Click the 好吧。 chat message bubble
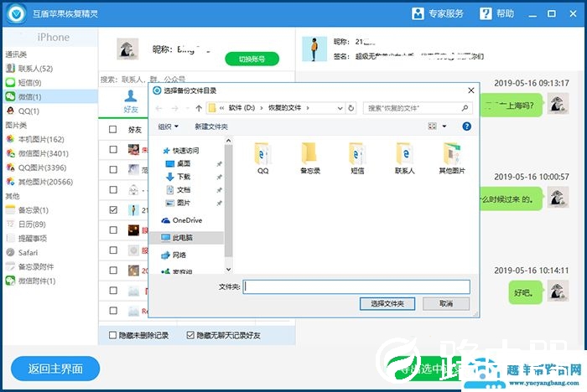Viewport: 587px width, 392px height. tap(525, 292)
